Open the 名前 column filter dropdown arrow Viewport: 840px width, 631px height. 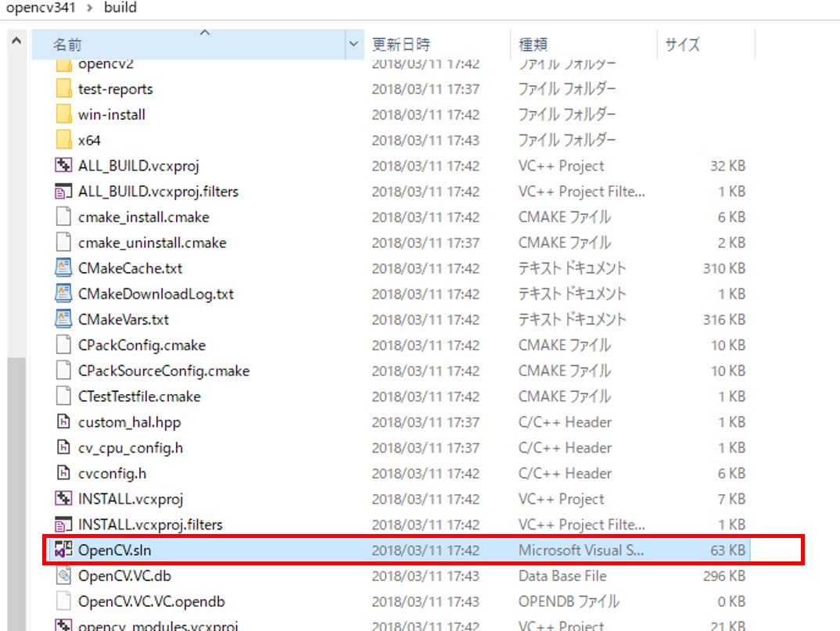[x=354, y=45]
